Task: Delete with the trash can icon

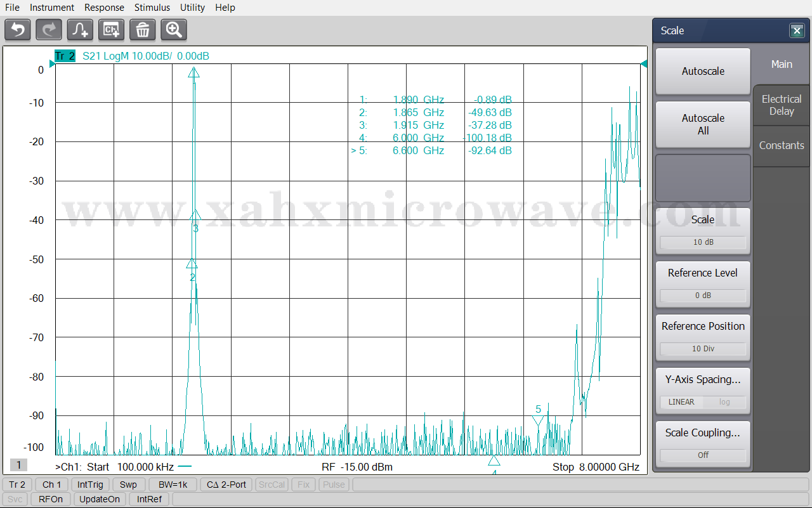Action: [142, 30]
